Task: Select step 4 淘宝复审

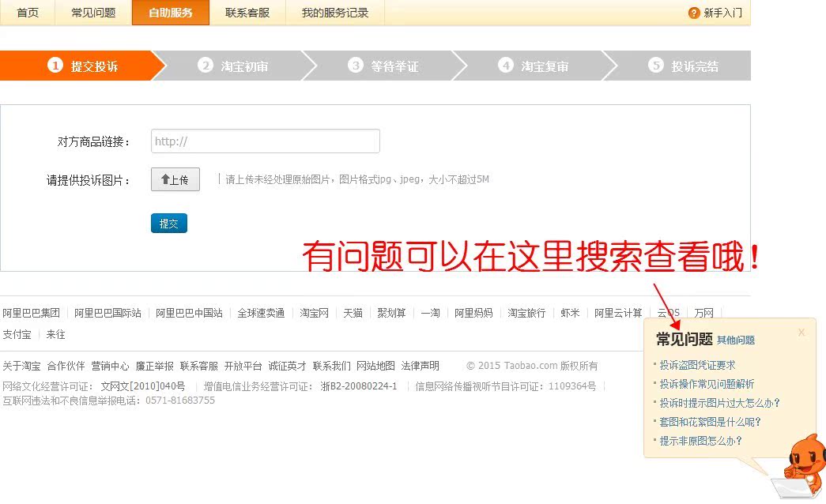Action: (x=534, y=66)
